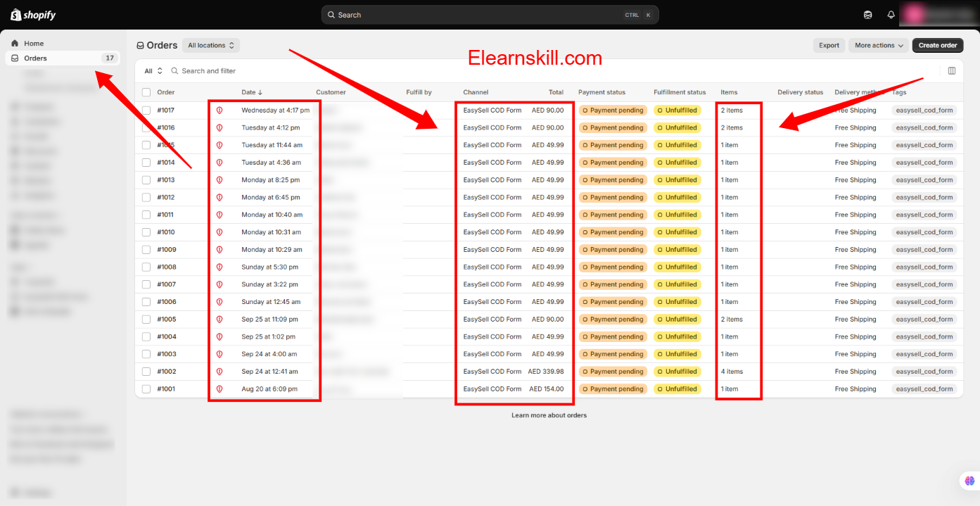Tick the checkbox for order #1014
Viewport: 980px width, 506px height.
click(146, 163)
